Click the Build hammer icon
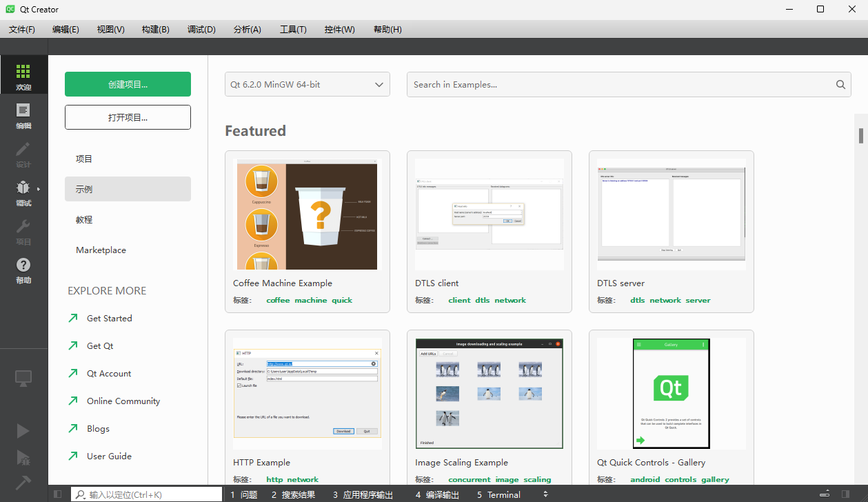The width and height of the screenshot is (868, 502). 23,483
